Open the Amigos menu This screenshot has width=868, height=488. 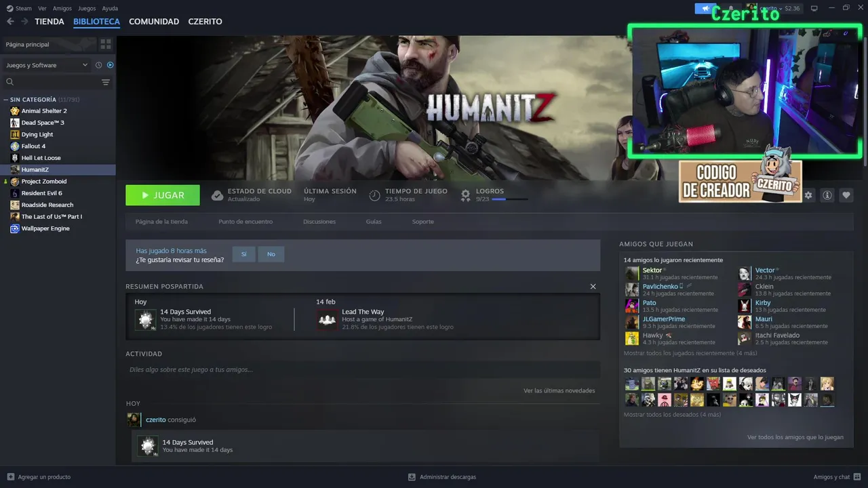[62, 8]
